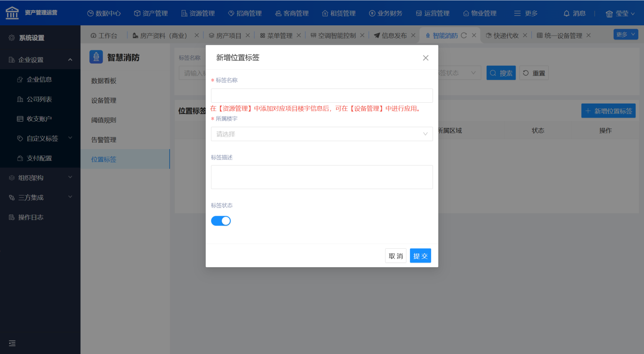Image resolution: width=644 pixels, height=354 pixels.
Task: Click the 标签名称 input field in dialog
Action: (x=322, y=95)
